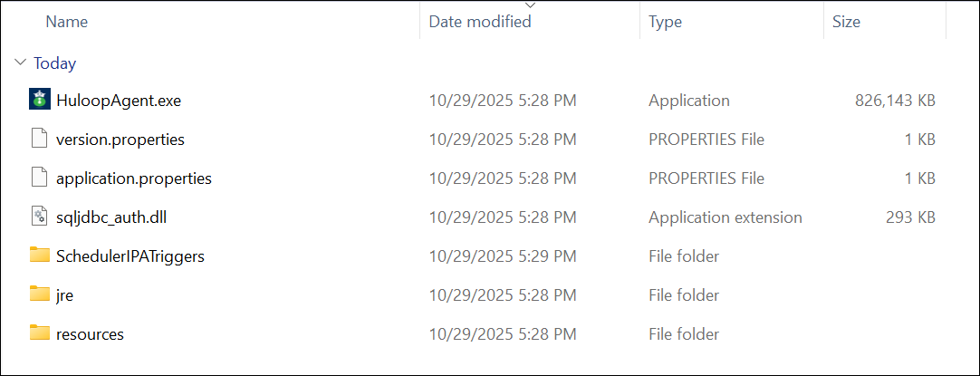Click the resources folder icon
980x376 pixels.
[x=39, y=333]
